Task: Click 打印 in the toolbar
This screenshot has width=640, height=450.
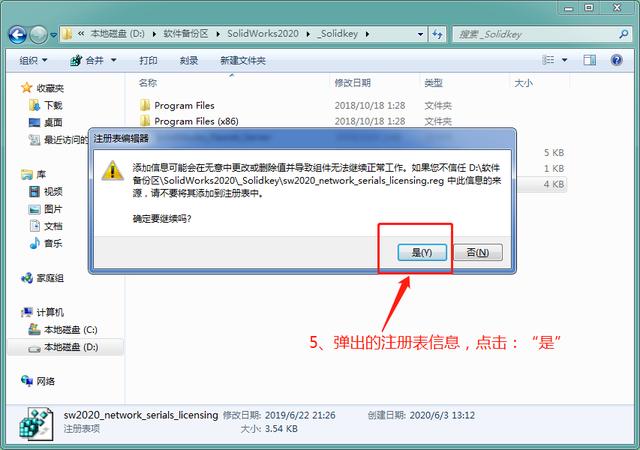Action: 148,60
